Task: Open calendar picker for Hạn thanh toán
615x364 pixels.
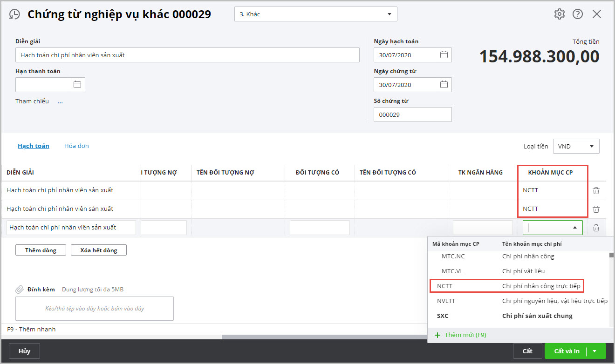Action: (77, 85)
